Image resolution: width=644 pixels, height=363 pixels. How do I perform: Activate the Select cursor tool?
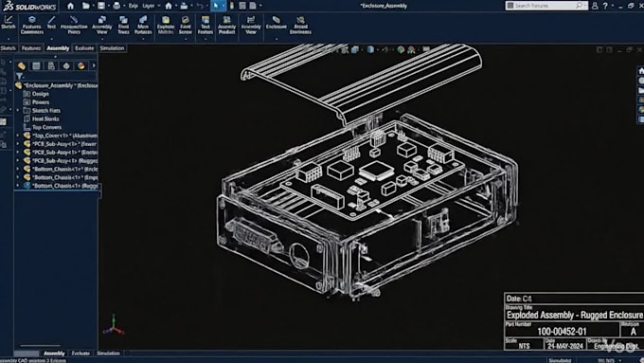pyautogui.click(x=216, y=6)
